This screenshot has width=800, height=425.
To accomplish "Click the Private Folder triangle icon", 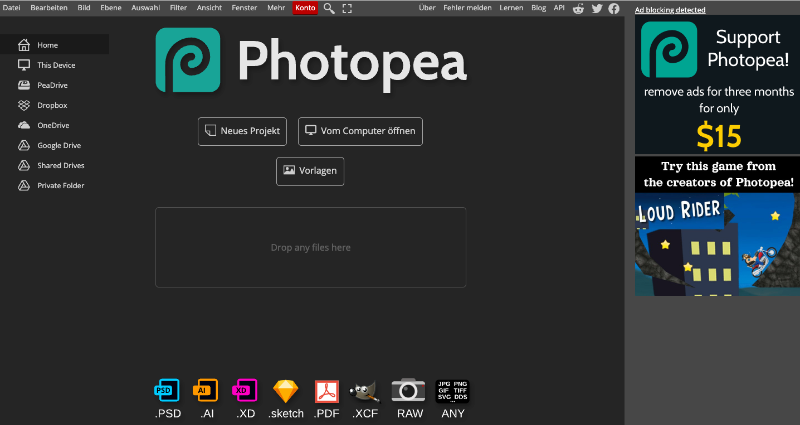I will pyautogui.click(x=24, y=185).
